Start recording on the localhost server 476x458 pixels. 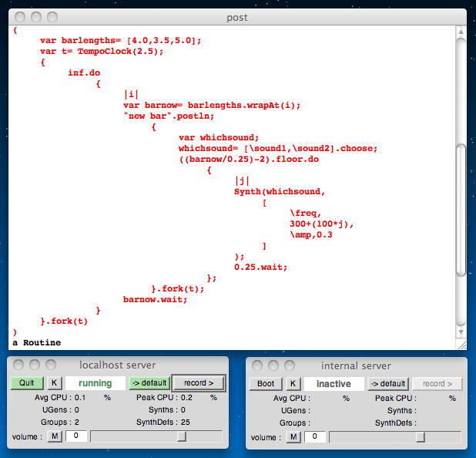[198, 383]
